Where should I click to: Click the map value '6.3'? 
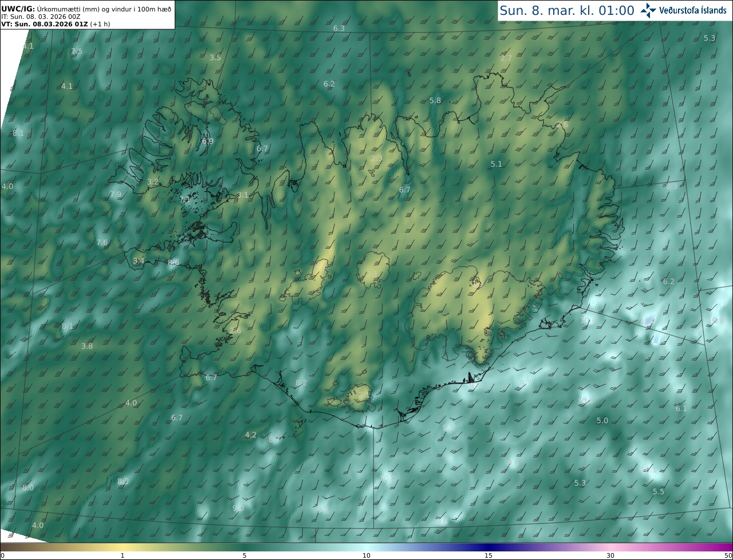click(339, 29)
